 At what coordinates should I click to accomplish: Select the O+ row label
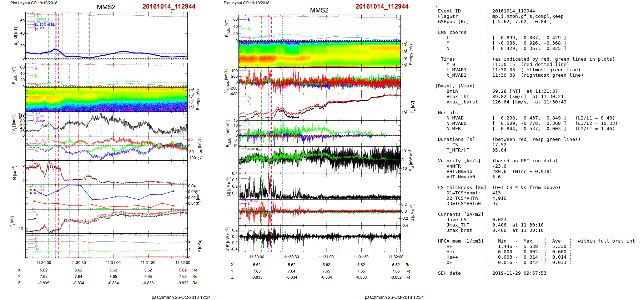coord(449,263)
